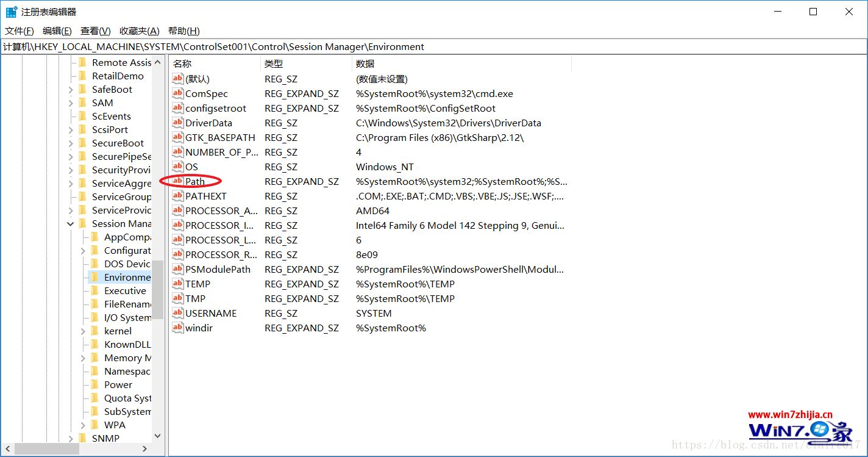This screenshot has width=868, height=457.
Task: Click the data 'SYSTEM' for USERNAME
Action: 374,313
